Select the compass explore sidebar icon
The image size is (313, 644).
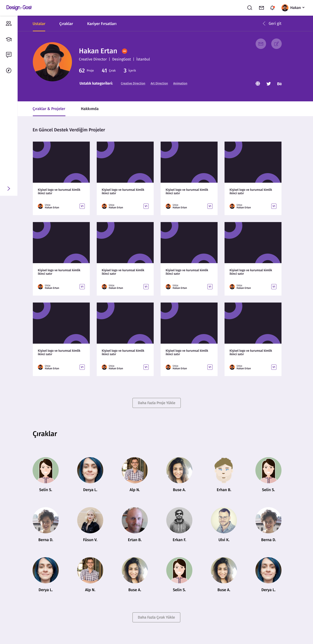click(x=9, y=70)
